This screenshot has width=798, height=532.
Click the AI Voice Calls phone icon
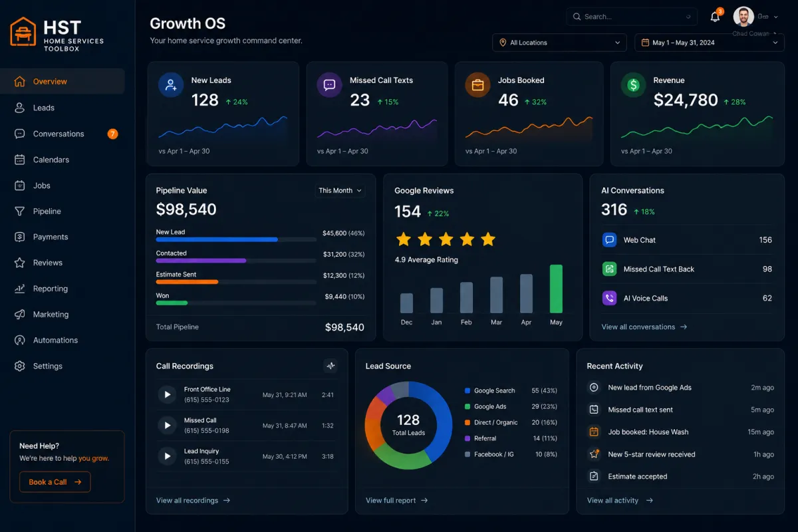coord(609,298)
